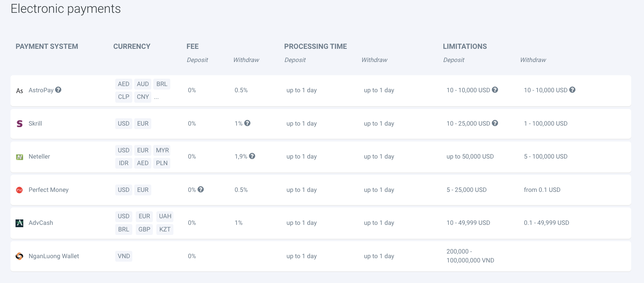Select the BRL tag in AdvCash row
The width and height of the screenshot is (644, 283).
click(x=124, y=230)
